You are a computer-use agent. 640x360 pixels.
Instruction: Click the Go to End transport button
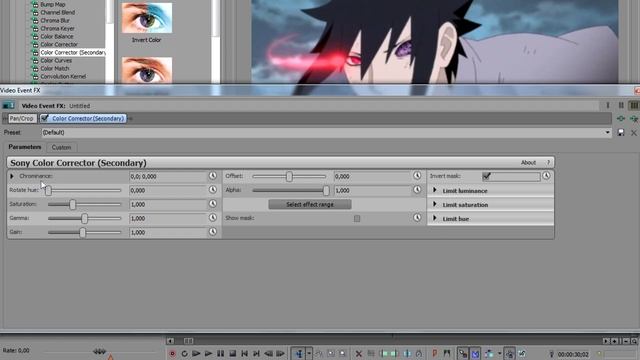pyautogui.click(x=256, y=353)
